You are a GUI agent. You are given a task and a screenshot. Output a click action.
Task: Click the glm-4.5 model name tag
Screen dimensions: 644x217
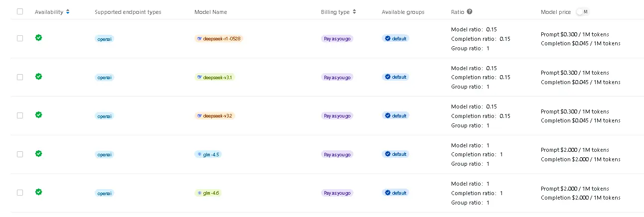[208, 154]
